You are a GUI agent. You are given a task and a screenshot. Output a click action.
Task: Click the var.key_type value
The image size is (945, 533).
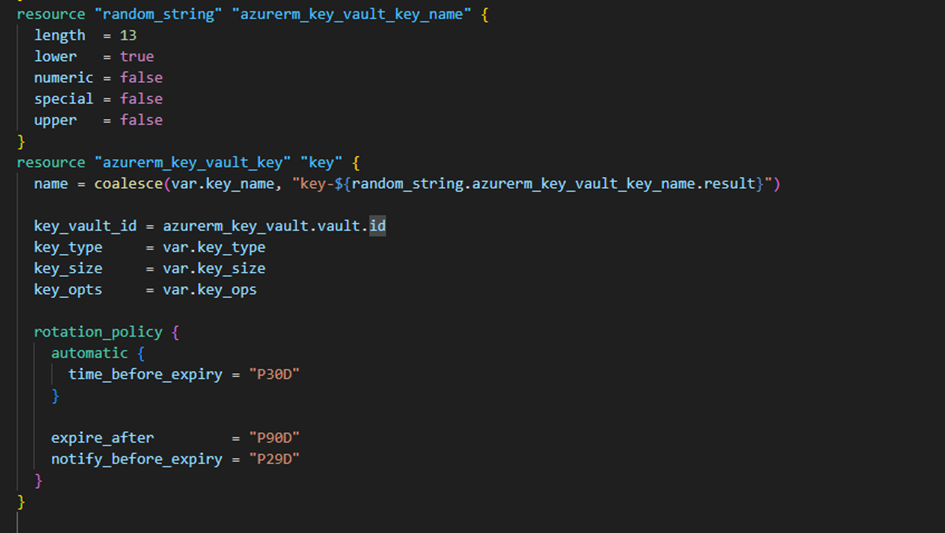[214, 247]
